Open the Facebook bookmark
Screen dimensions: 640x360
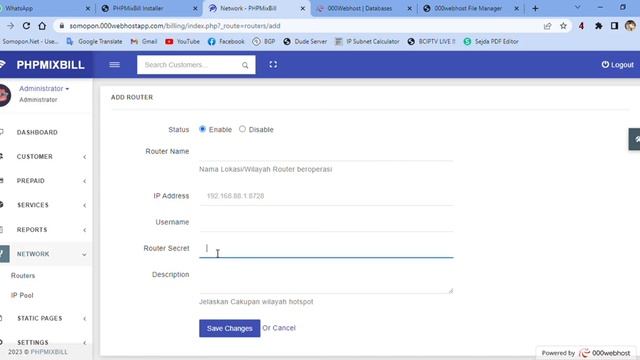coord(226,42)
